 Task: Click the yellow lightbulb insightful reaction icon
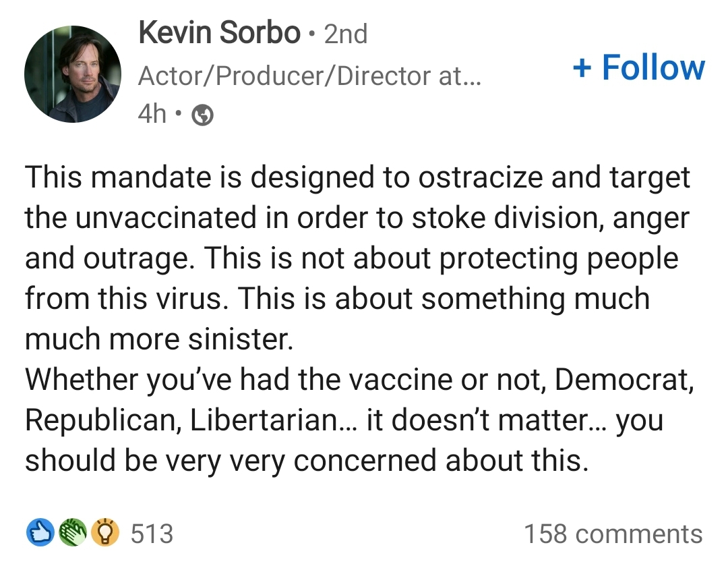[105, 532]
